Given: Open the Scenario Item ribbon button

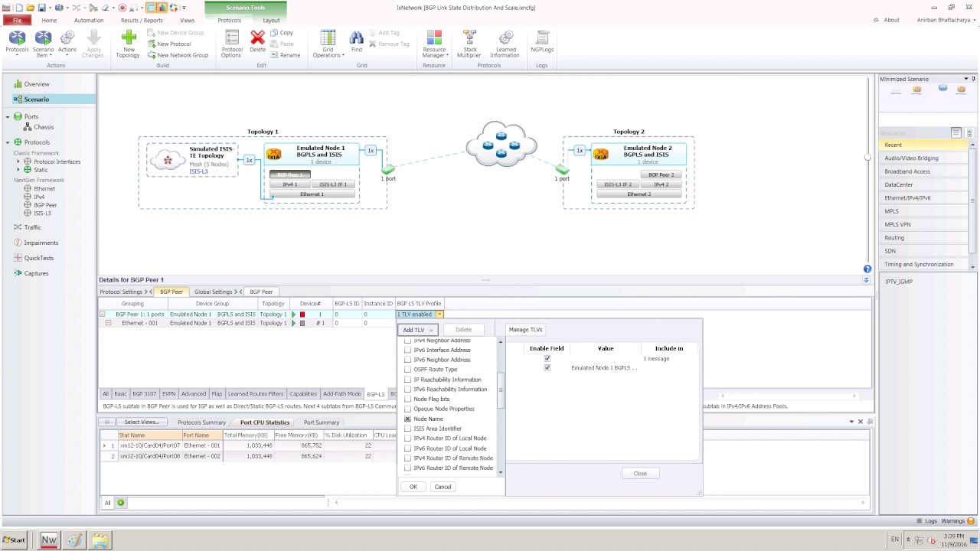Looking at the screenshot, I should coord(43,43).
